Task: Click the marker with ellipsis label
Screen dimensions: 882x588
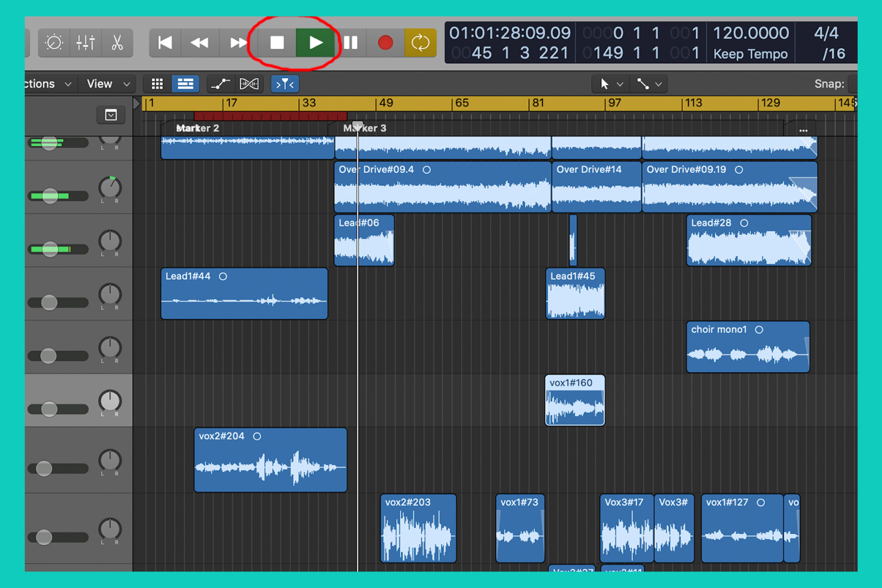Action: point(803,130)
